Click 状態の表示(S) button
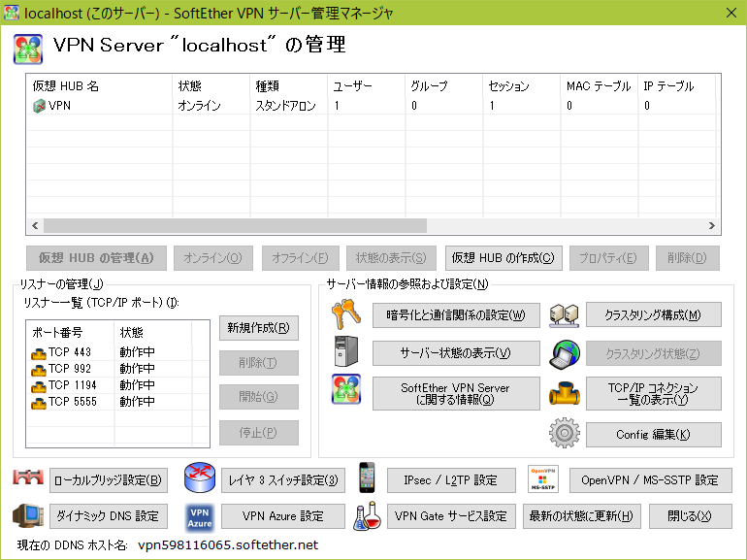The height and width of the screenshot is (560, 747). coord(391,258)
